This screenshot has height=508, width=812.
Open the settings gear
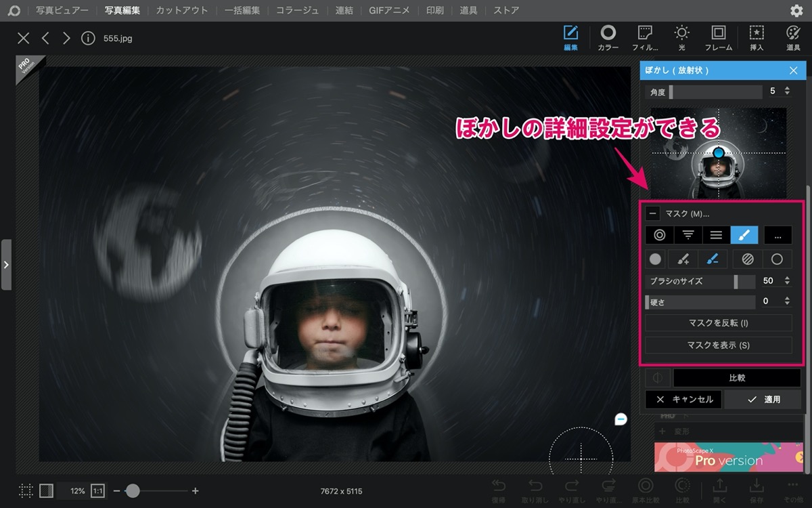pos(796,11)
